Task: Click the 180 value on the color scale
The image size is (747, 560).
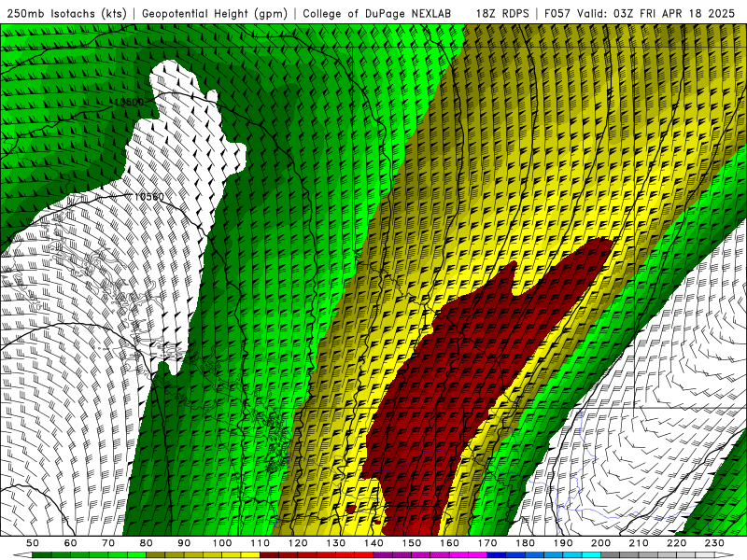Action: pyautogui.click(x=526, y=543)
